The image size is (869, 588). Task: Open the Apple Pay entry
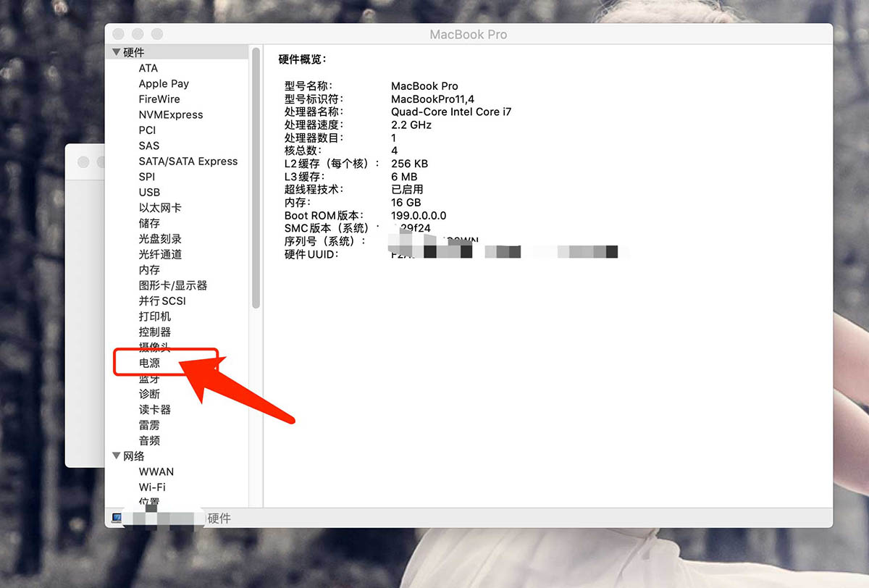(164, 83)
